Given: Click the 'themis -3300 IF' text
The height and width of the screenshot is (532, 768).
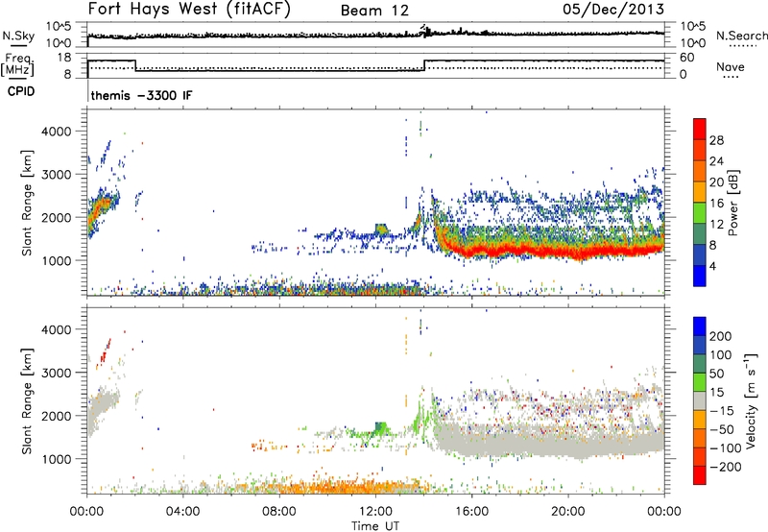Looking at the screenshot, I should point(141,95).
